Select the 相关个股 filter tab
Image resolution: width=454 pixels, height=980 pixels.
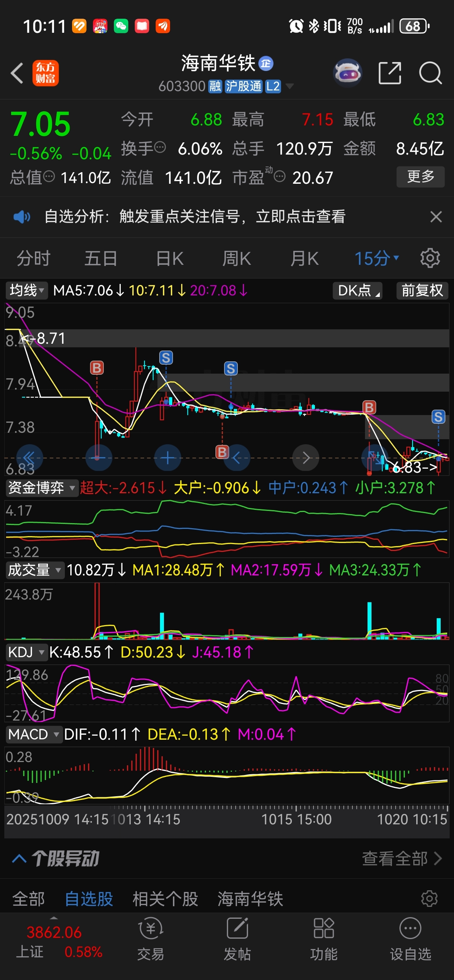pyautogui.click(x=165, y=899)
